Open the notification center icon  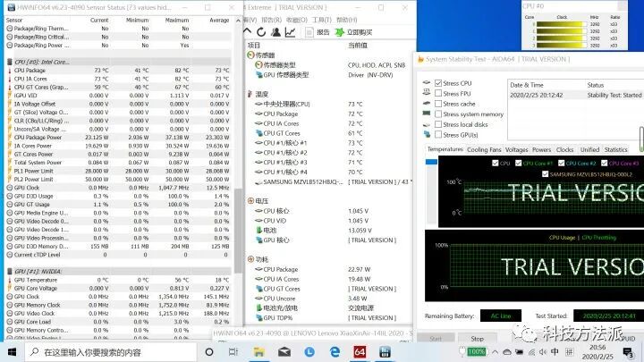[x=628, y=352]
